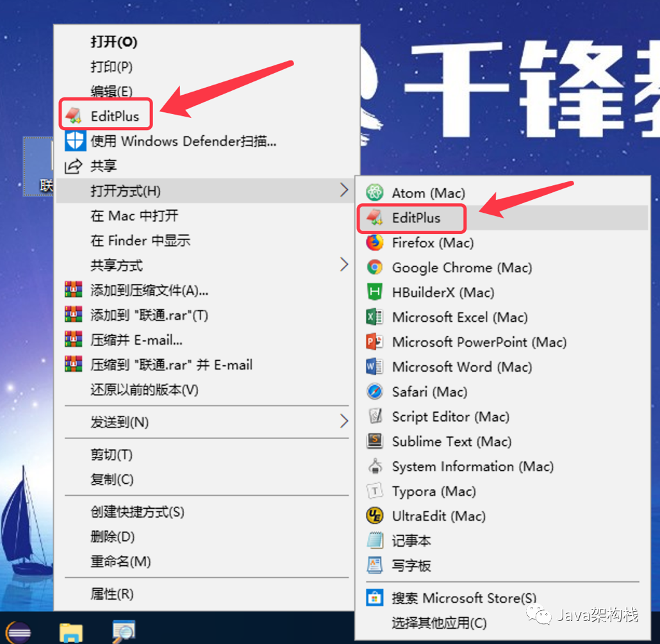Click the UltraEdit icon
The image size is (660, 644).
tap(374, 516)
